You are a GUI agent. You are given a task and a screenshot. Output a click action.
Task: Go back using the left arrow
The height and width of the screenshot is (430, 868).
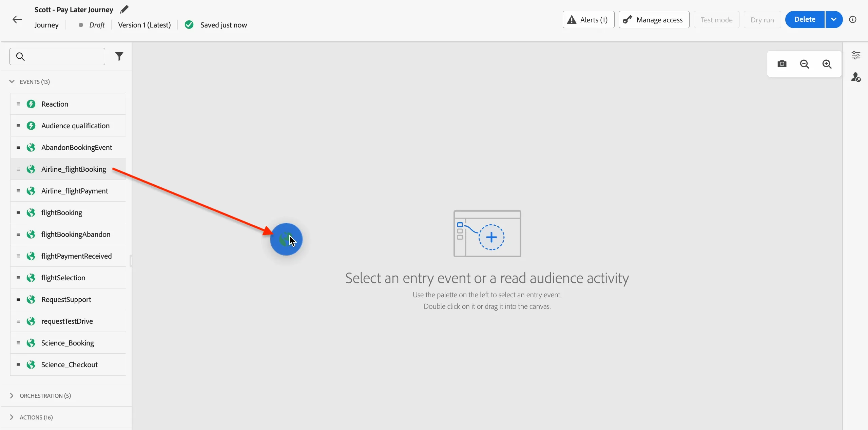17,20
